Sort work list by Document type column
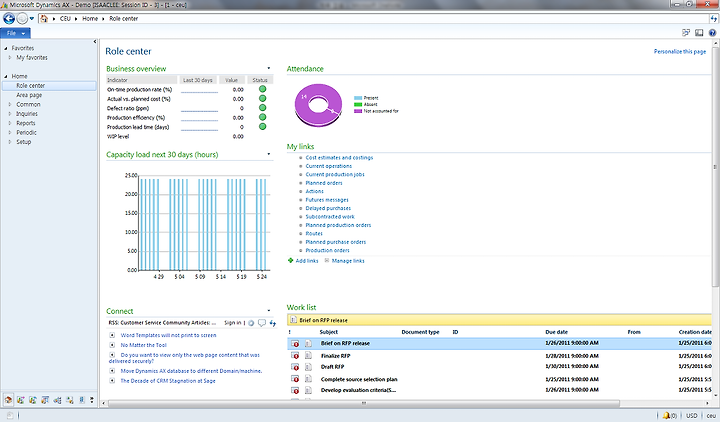The image size is (720, 422). 420,332
